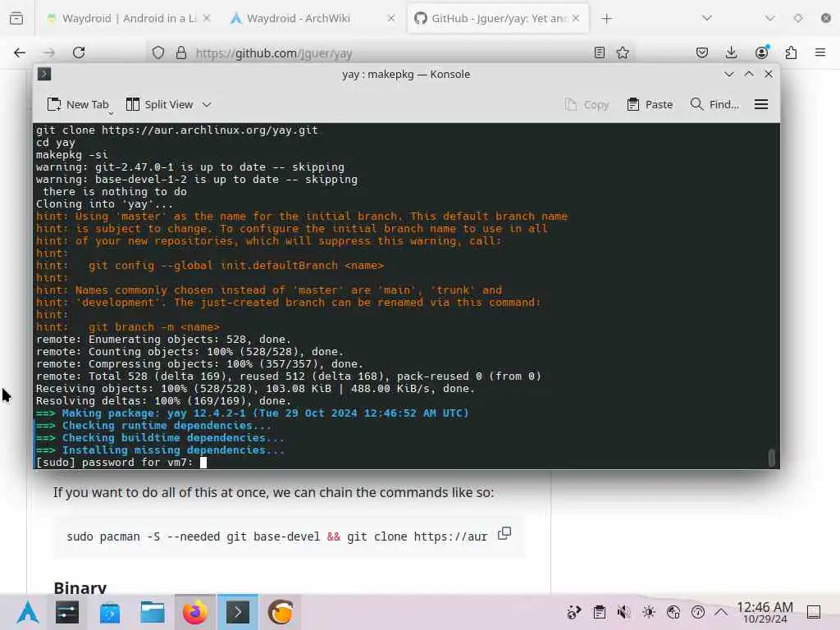Click the URL address field
Image resolution: width=840 pixels, height=630 pixels.
click(391, 53)
